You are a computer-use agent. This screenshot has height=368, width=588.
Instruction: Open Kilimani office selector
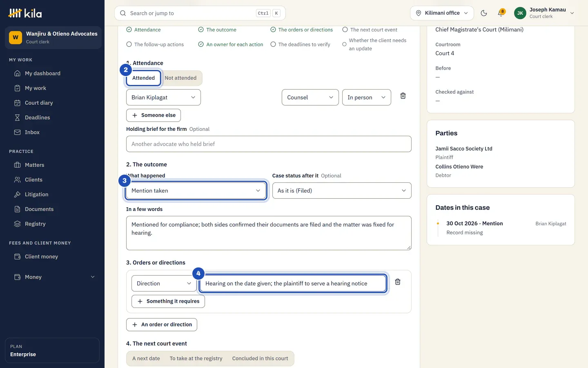tap(442, 13)
